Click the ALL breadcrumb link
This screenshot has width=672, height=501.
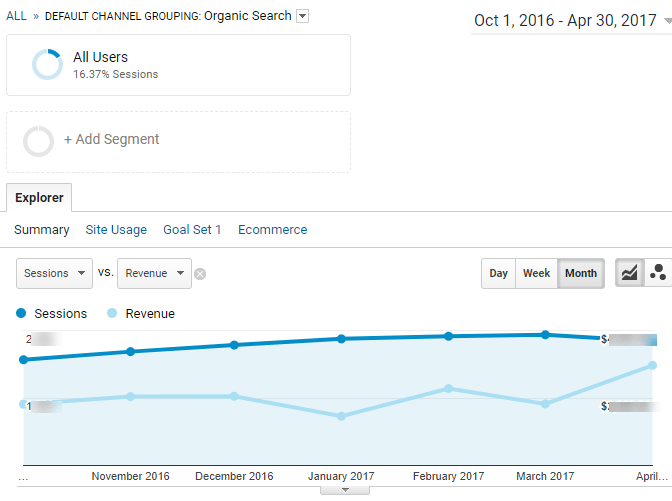pyautogui.click(x=17, y=16)
